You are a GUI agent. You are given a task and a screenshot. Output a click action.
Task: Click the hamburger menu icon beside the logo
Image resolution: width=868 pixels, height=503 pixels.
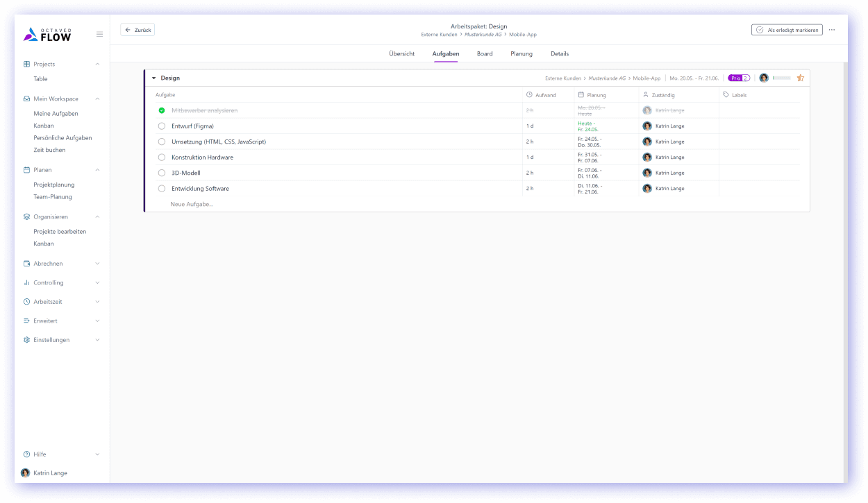point(99,34)
